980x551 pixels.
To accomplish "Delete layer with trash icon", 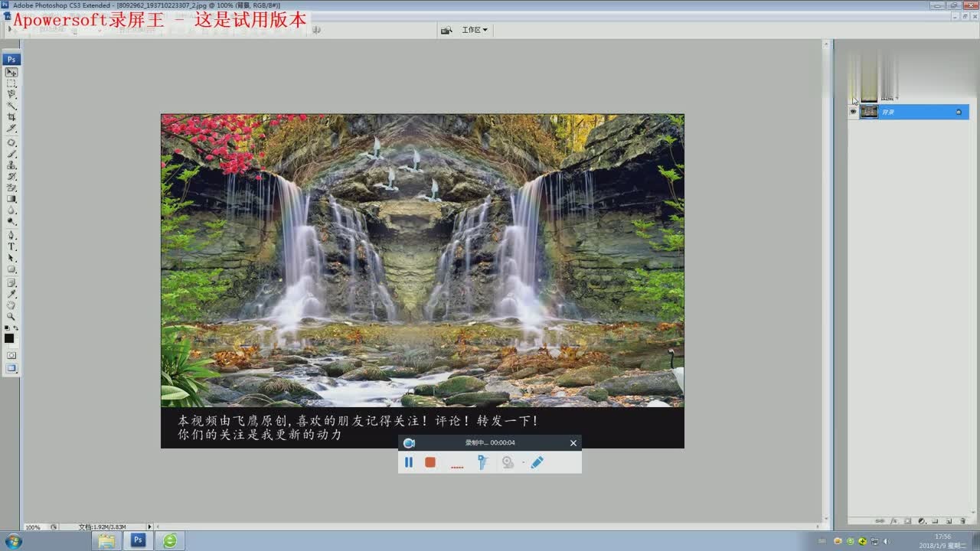I will (962, 520).
